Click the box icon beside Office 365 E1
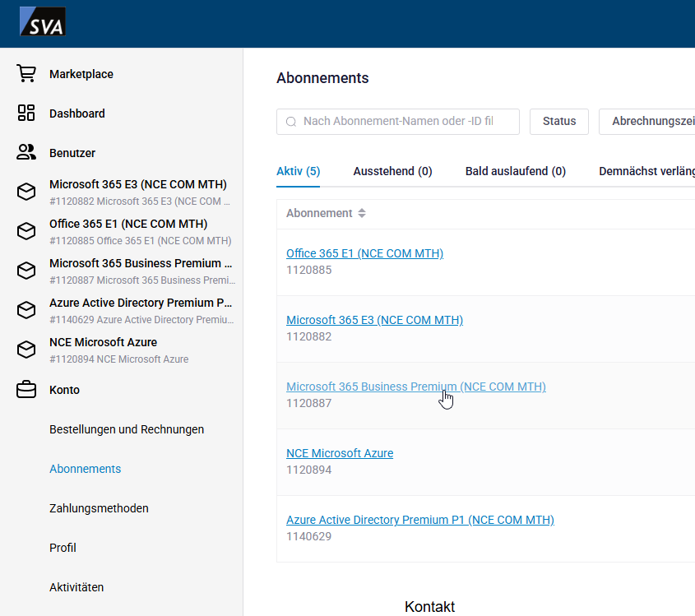The image size is (695, 616). tap(26, 231)
